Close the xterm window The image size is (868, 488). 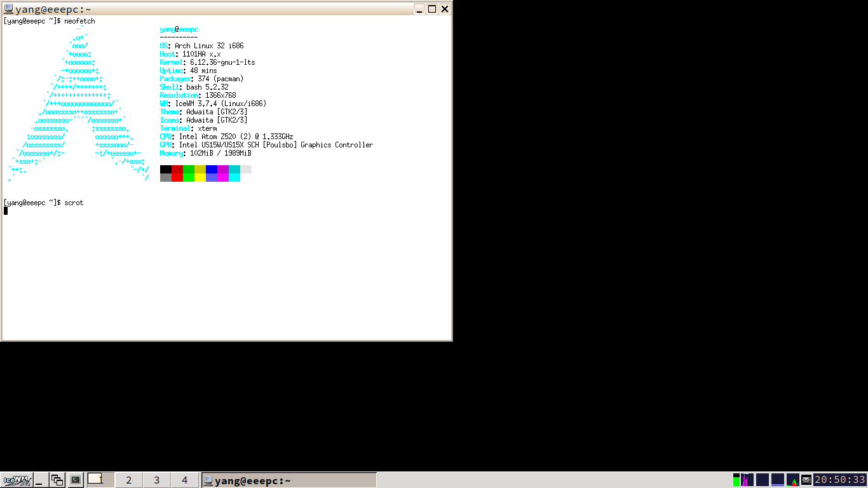click(x=445, y=9)
